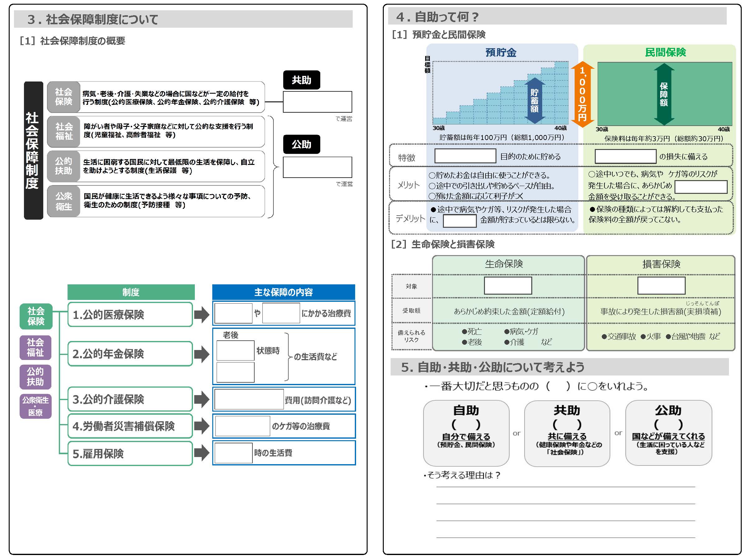Click the subheading [1] 社会保障制度の概要
The width and height of the screenshot is (747, 560).
point(72,41)
